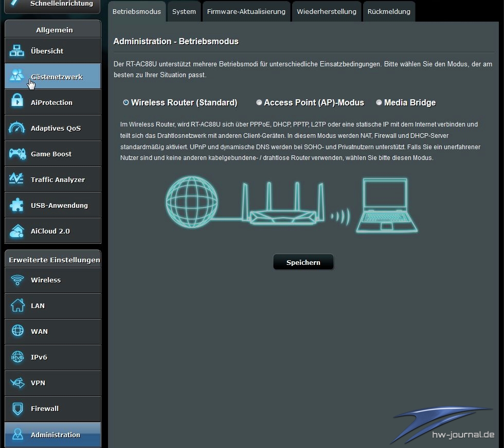
Task: Open the Übersicht menu entry
Action: [x=52, y=50]
